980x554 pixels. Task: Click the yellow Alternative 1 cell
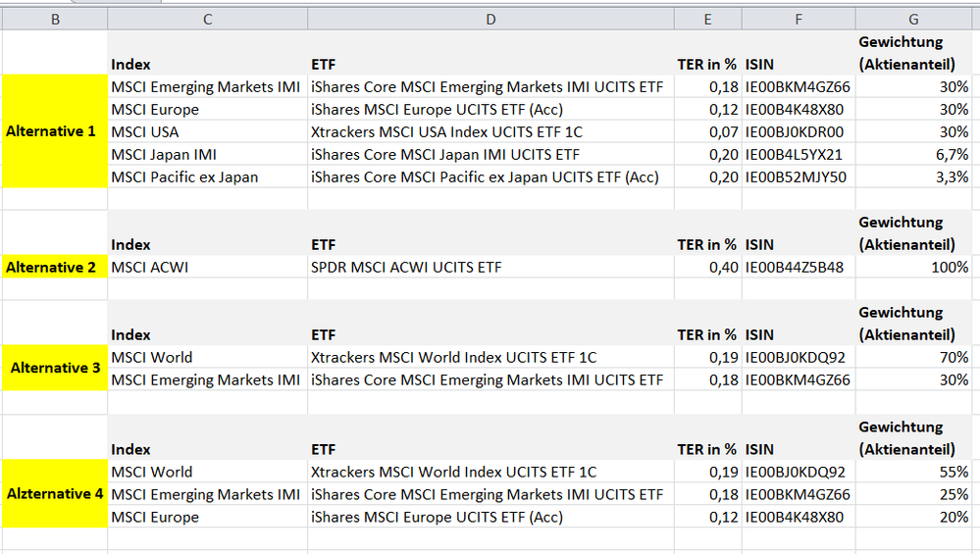[x=55, y=131]
